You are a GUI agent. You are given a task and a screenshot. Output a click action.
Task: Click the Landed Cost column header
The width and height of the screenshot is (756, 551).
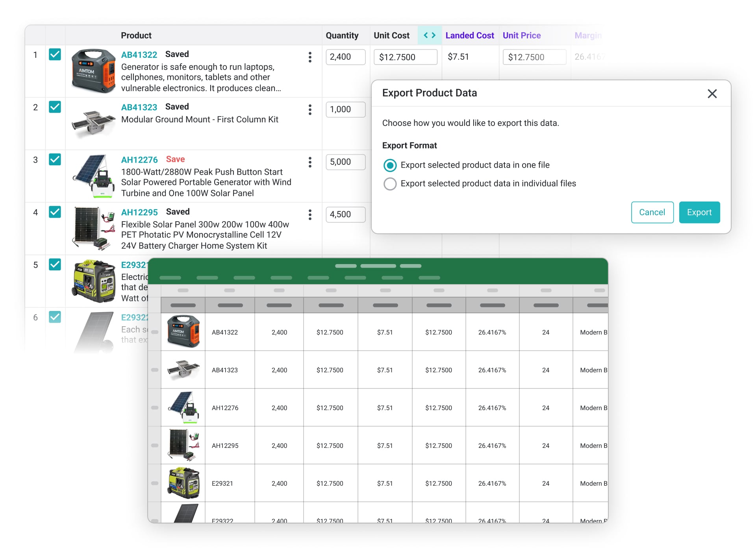[x=469, y=35]
